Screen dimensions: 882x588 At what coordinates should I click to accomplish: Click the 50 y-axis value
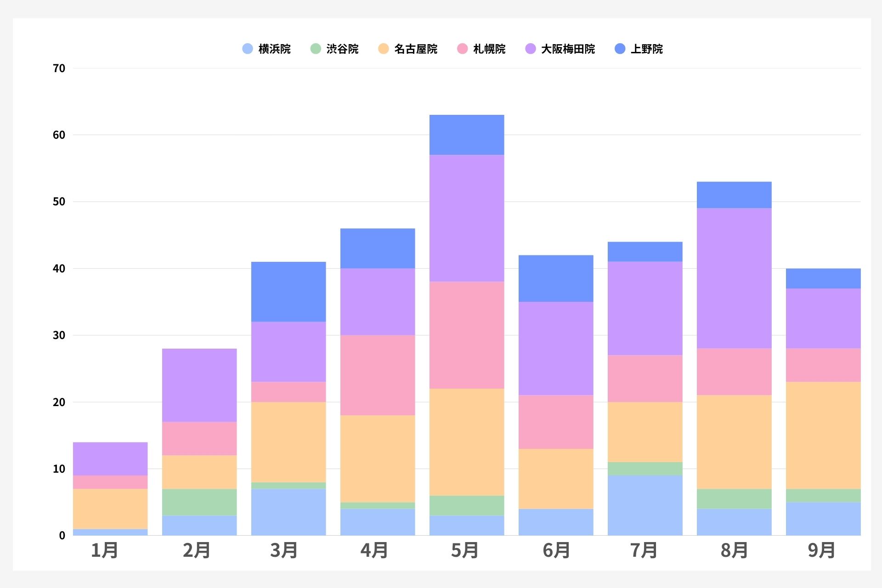coord(59,202)
